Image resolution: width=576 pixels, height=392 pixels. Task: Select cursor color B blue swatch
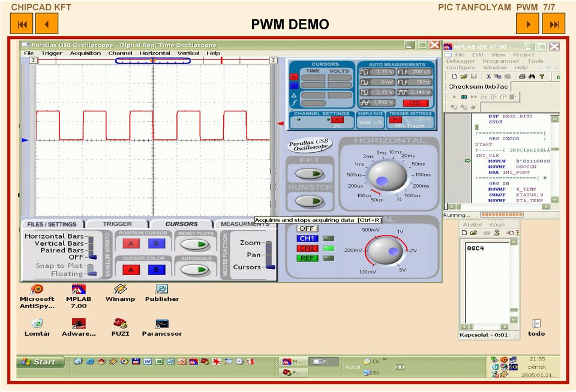(x=157, y=270)
